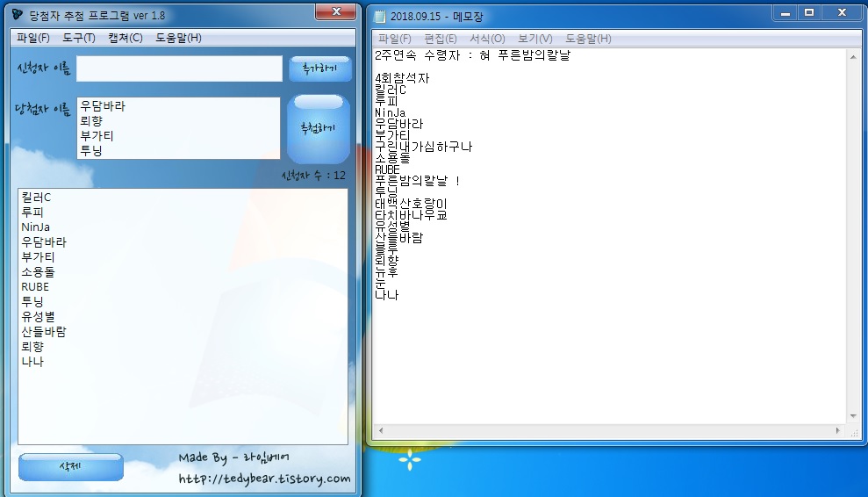Click Notepad's scroll down arrow
This screenshot has width=868, height=497.
pos(852,416)
